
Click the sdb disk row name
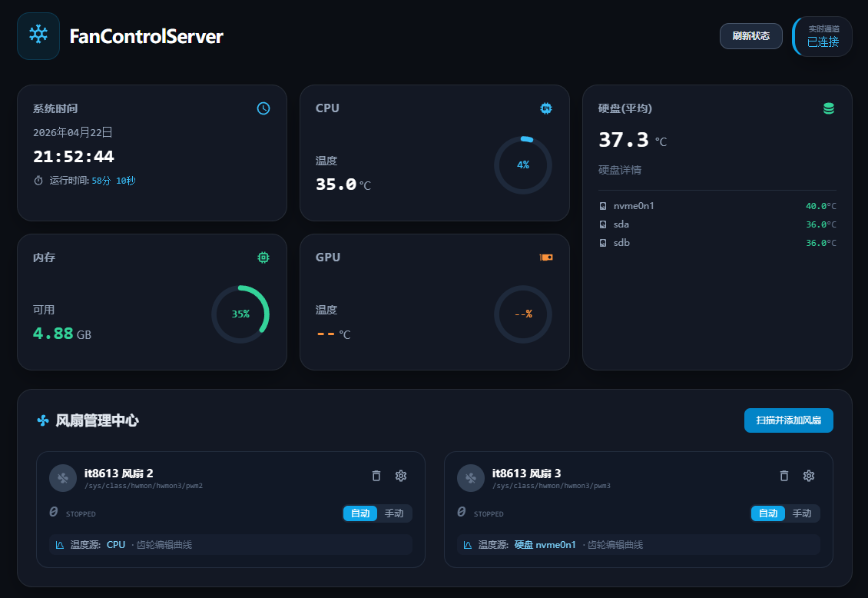tap(621, 243)
